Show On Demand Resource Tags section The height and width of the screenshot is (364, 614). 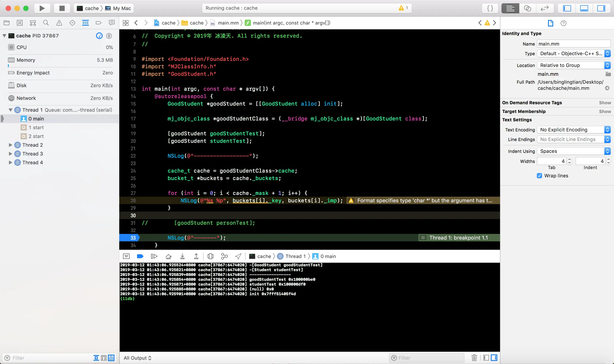click(x=605, y=102)
